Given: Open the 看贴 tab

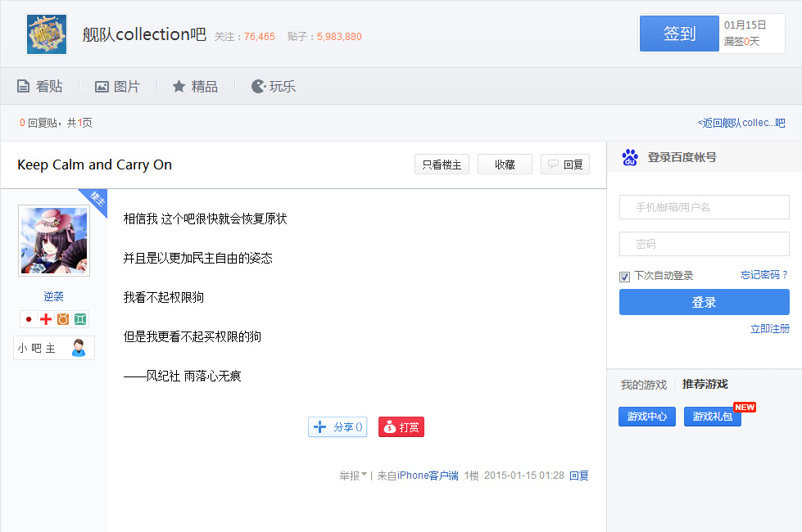Looking at the screenshot, I should point(39,86).
